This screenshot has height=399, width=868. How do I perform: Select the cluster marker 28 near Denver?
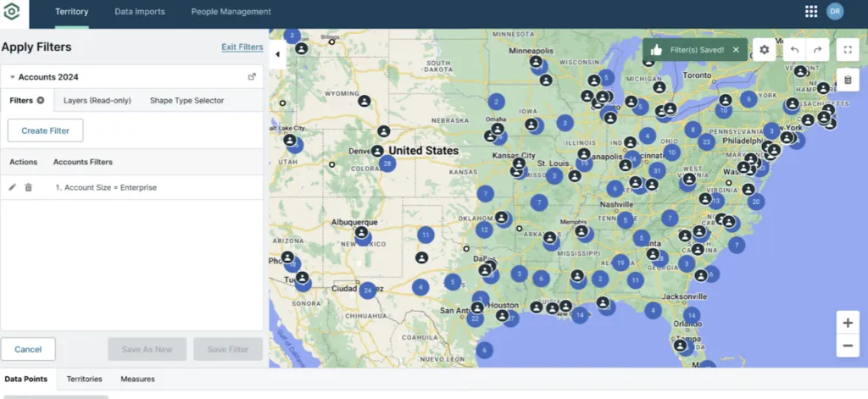point(387,163)
